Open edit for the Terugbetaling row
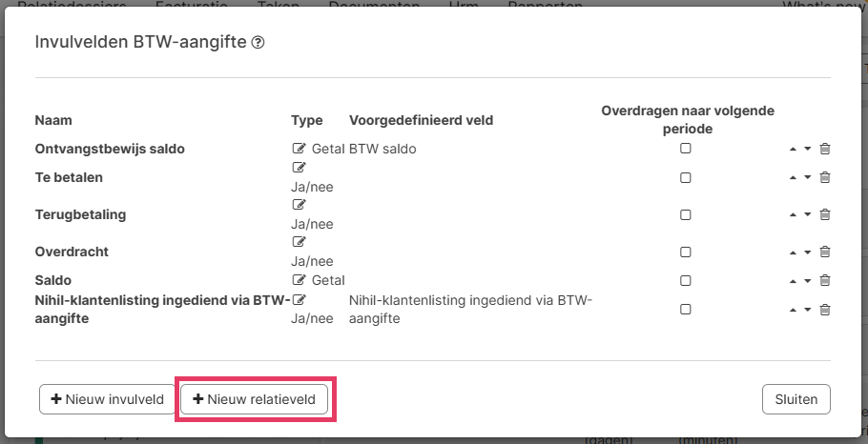 (x=300, y=205)
